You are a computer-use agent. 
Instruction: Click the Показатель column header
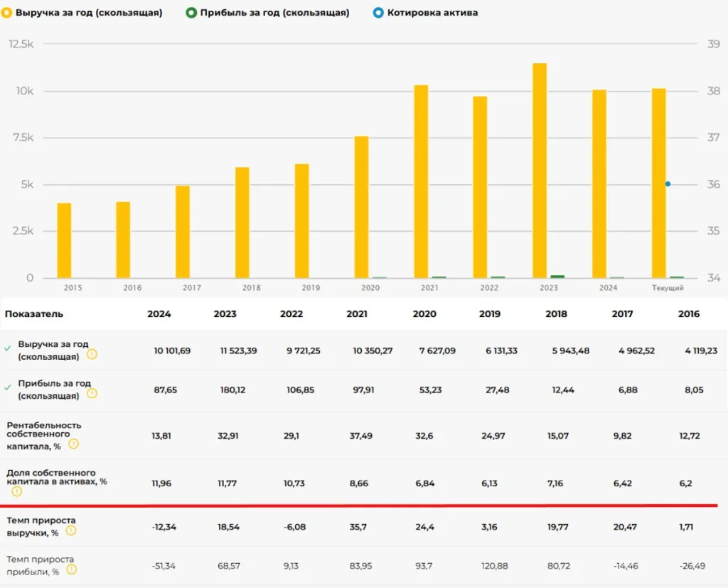(x=33, y=314)
